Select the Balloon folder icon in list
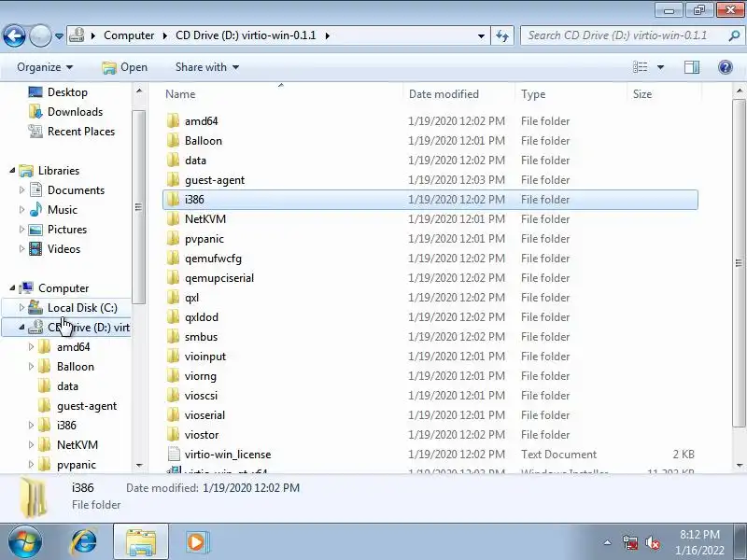This screenshot has height=560, width=747. click(174, 141)
